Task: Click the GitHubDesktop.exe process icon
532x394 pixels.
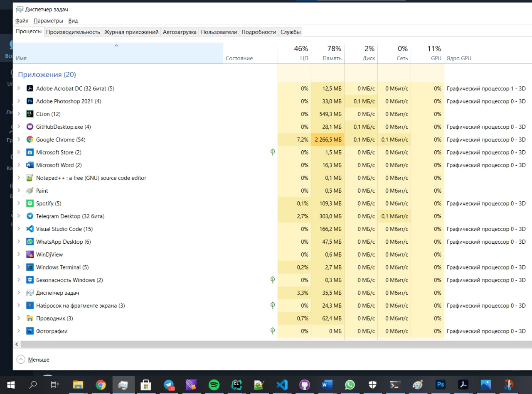Action: [30, 127]
